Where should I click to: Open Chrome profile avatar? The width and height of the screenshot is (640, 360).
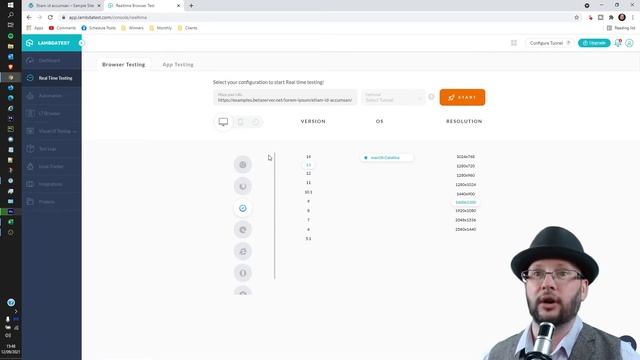(x=622, y=17)
